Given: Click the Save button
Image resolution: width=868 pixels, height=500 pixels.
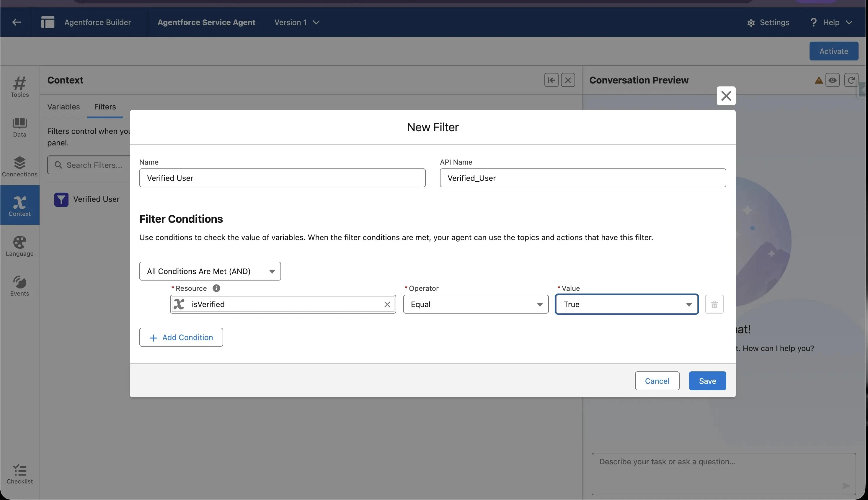Looking at the screenshot, I should point(707,381).
